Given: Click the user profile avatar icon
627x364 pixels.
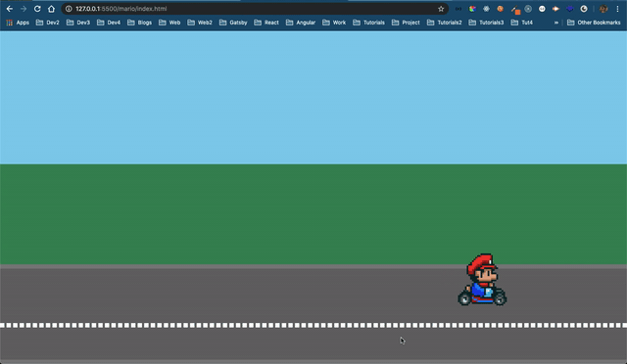Looking at the screenshot, I should tap(603, 9).
